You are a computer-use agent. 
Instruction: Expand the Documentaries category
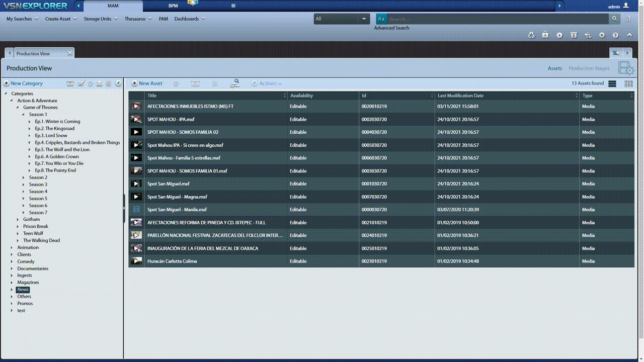point(12,268)
